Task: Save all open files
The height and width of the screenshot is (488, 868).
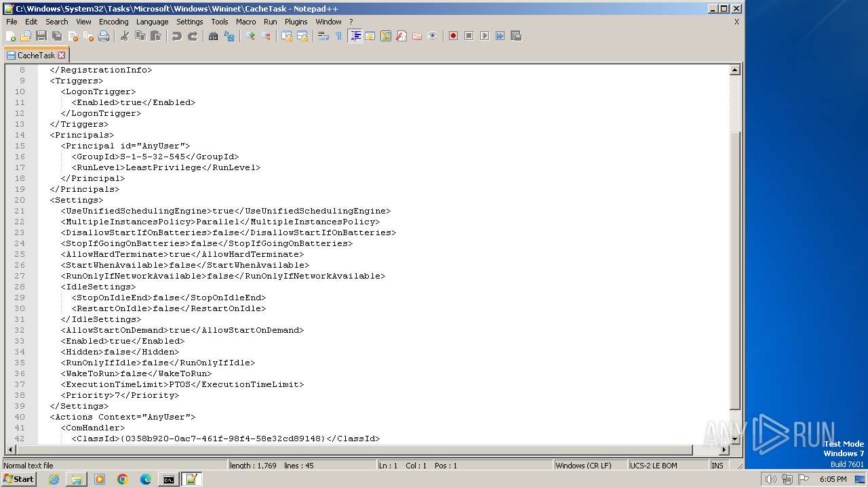Action: point(57,36)
